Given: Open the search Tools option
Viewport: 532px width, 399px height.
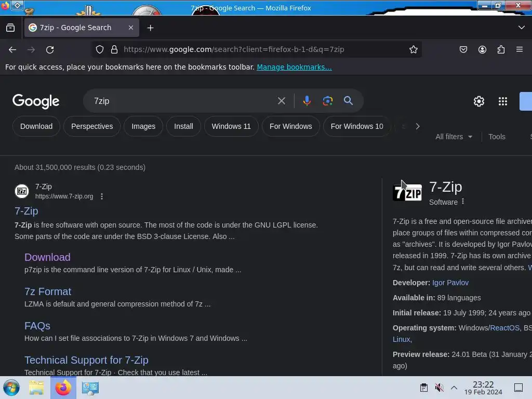Looking at the screenshot, I should pos(497,137).
